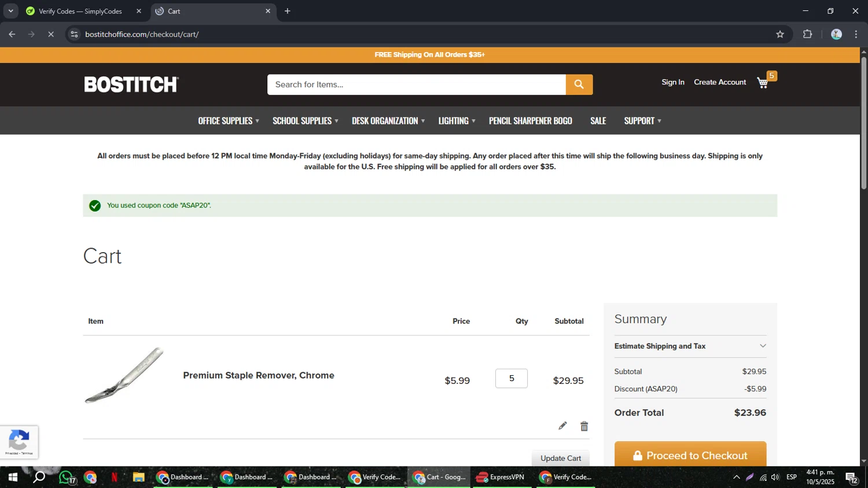
Task: Expand the Lighting menu
Action: tap(457, 121)
